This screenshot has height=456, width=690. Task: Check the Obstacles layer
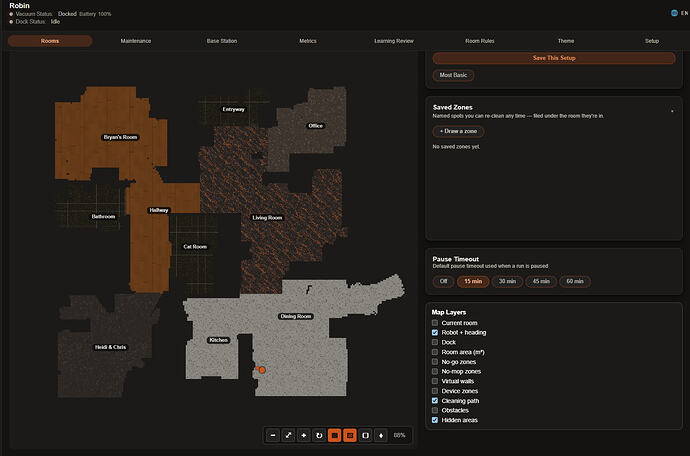click(x=435, y=410)
